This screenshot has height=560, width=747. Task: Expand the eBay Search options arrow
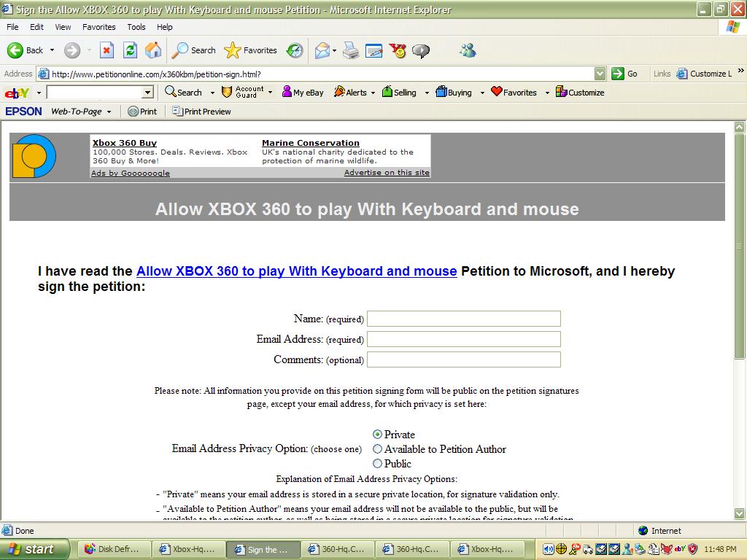(212, 93)
